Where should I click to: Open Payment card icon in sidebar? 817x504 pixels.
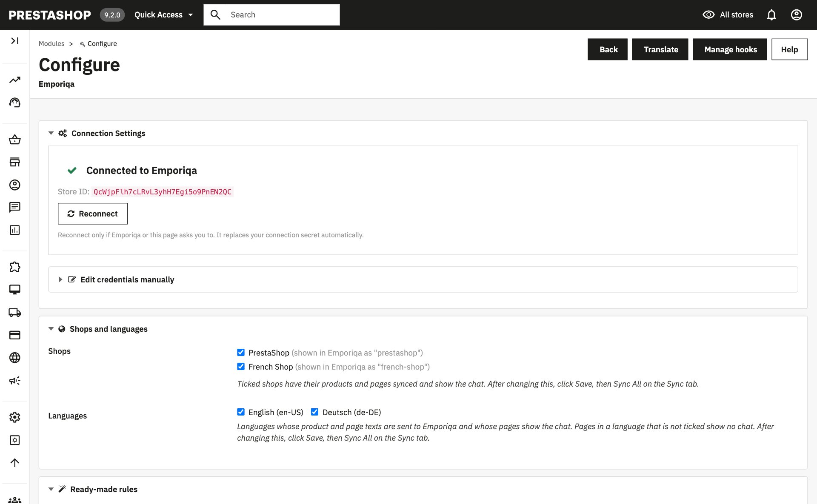click(15, 335)
